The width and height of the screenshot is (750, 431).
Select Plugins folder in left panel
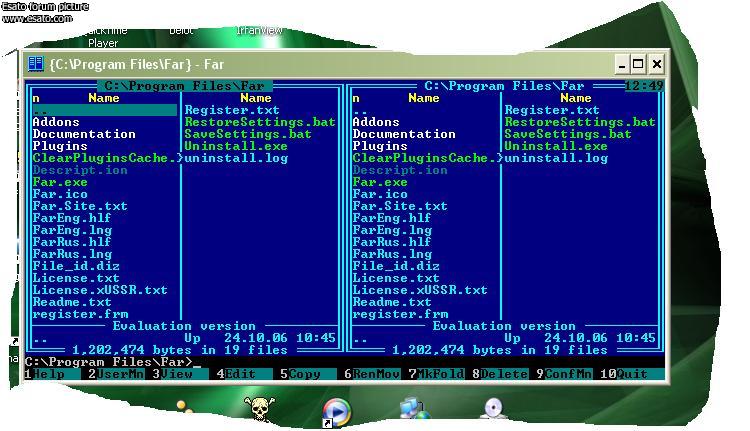(60, 146)
